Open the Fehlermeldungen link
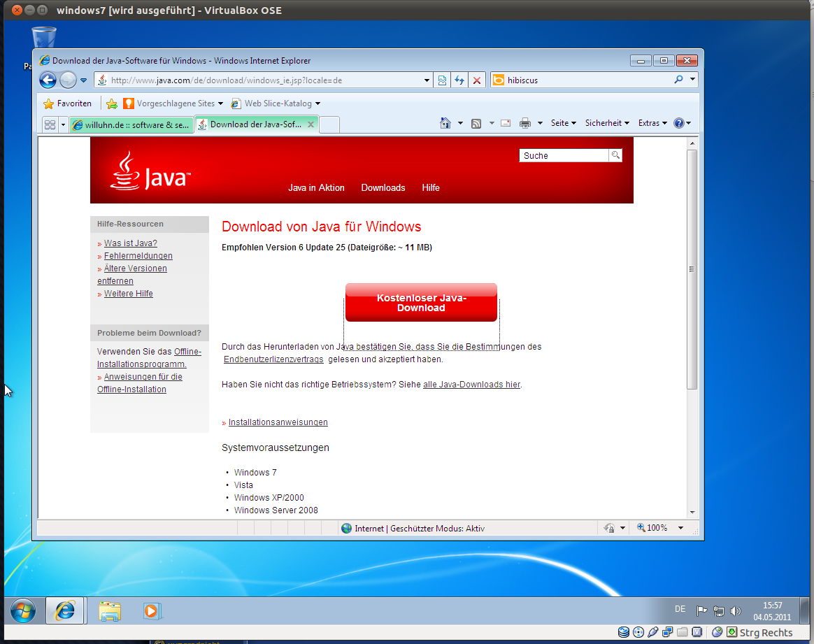This screenshot has height=644, width=814. pos(138,256)
